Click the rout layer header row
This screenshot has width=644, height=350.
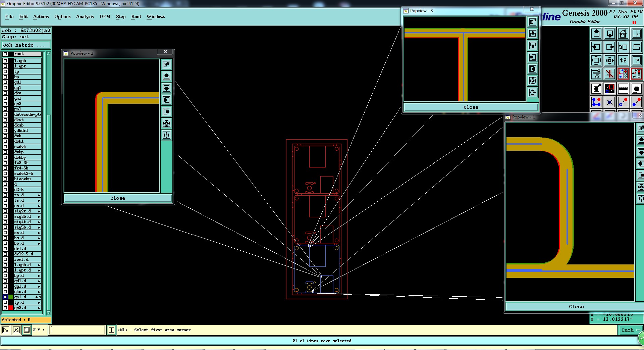[27, 54]
